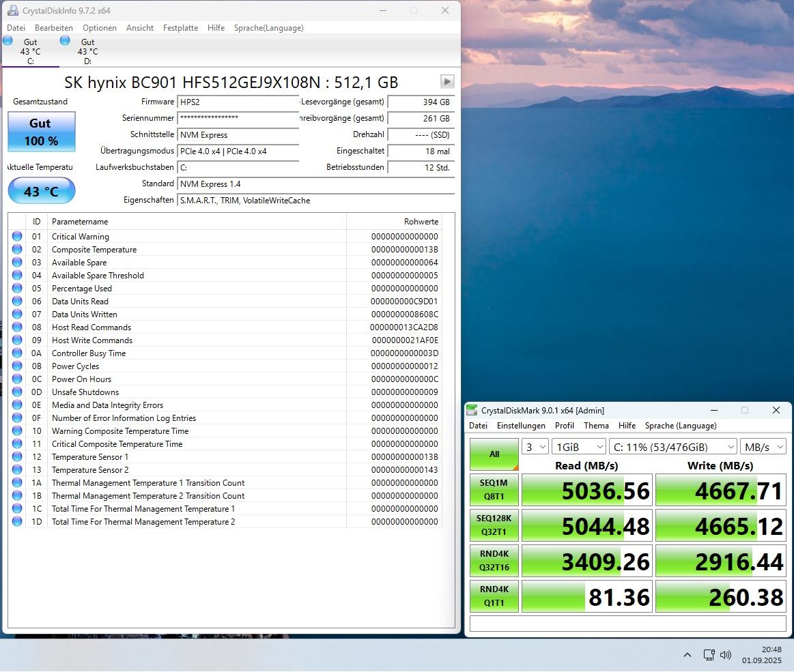This screenshot has height=672, width=794.
Task: Open Optionen menu in CrystalDiskInfo
Action: (100, 28)
